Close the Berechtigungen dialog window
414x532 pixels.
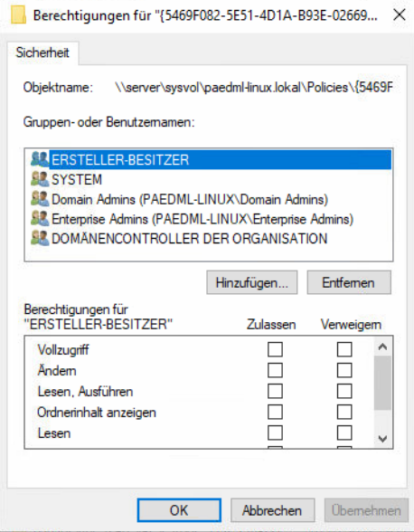[x=400, y=14]
